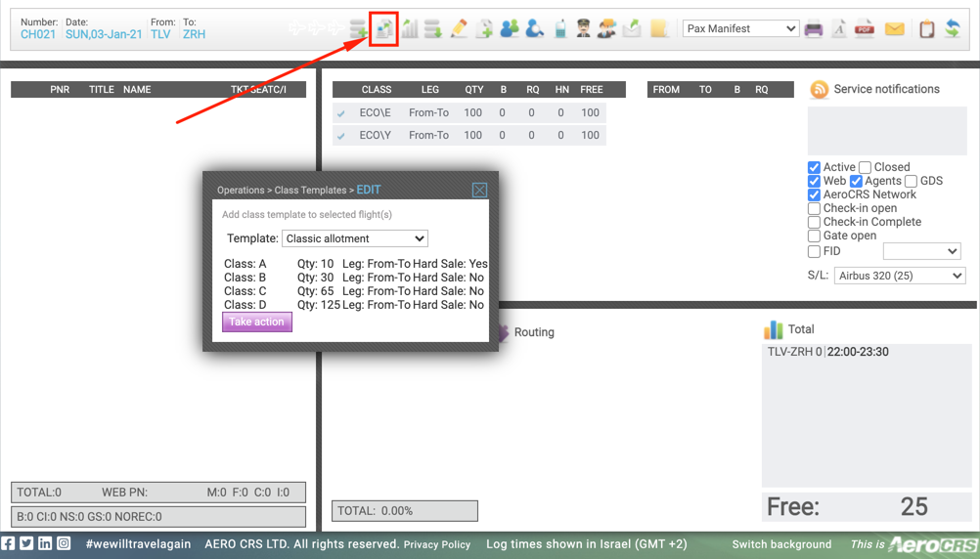Click the purple printer icon

[814, 28]
